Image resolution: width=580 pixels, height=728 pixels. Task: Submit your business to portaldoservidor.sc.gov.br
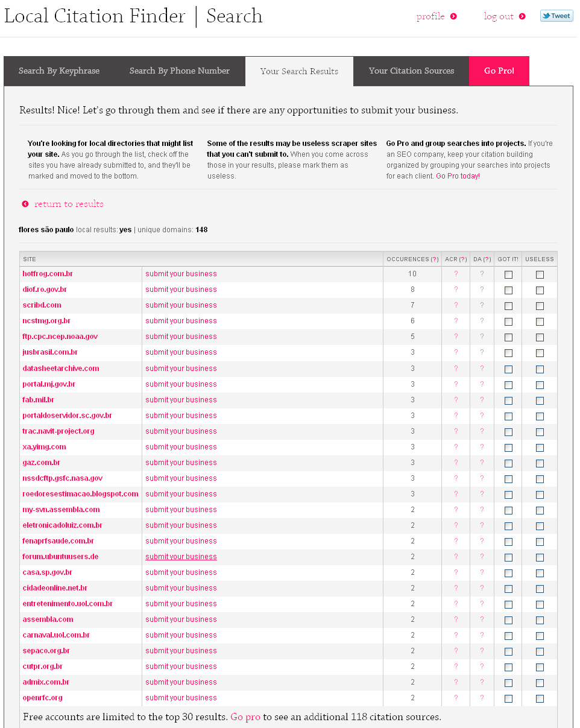pos(181,416)
